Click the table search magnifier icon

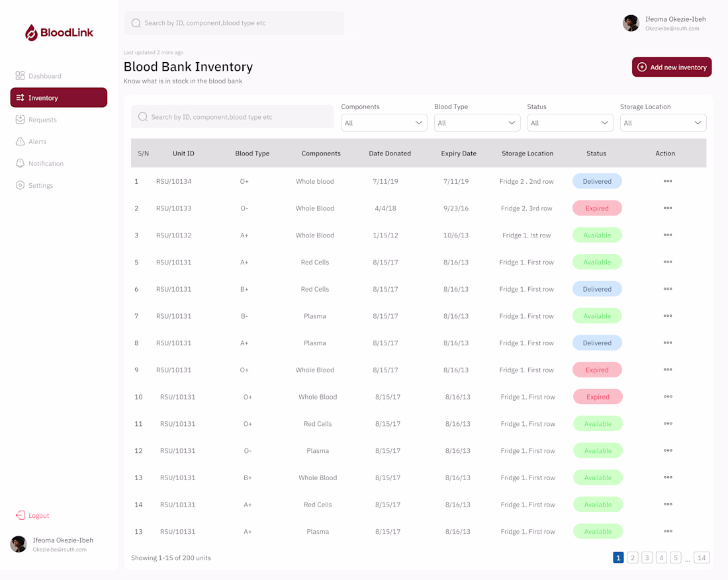click(143, 116)
